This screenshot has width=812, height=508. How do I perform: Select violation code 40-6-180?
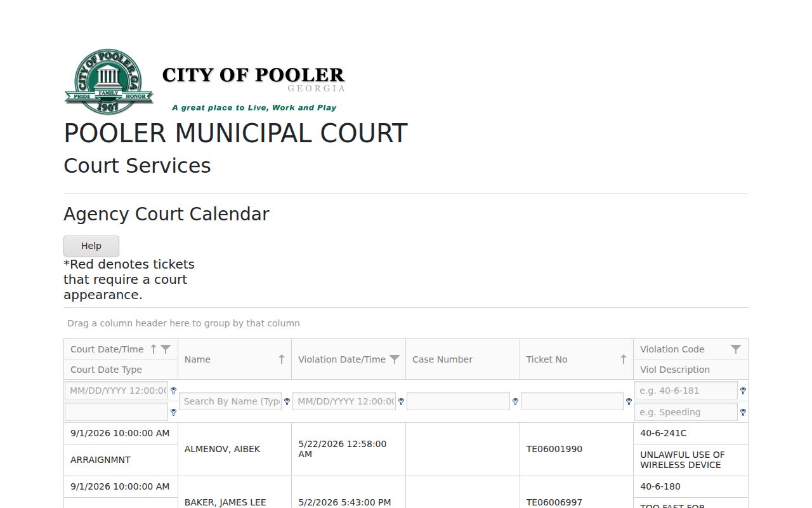click(x=660, y=486)
